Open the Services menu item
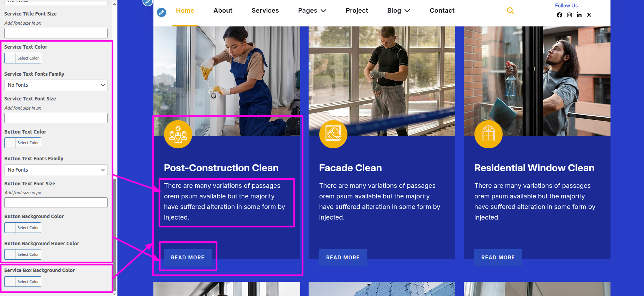Screen dimensions: 644x296 pos(265,11)
